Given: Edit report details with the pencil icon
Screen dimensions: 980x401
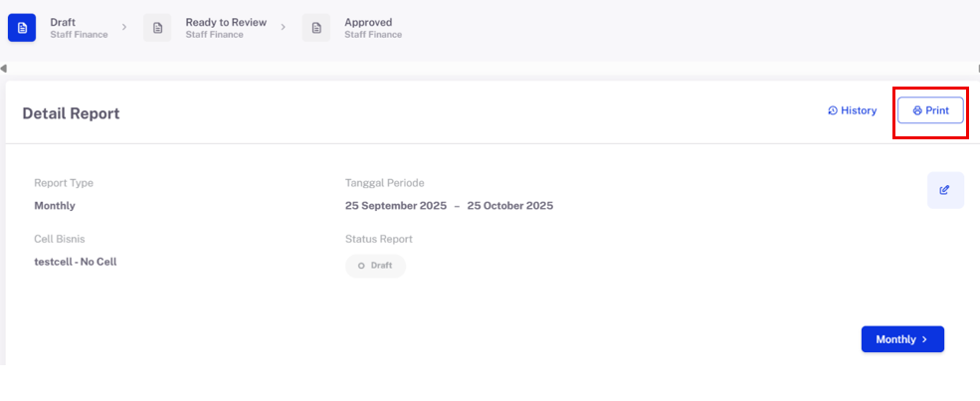Looking at the screenshot, I should 945,190.
